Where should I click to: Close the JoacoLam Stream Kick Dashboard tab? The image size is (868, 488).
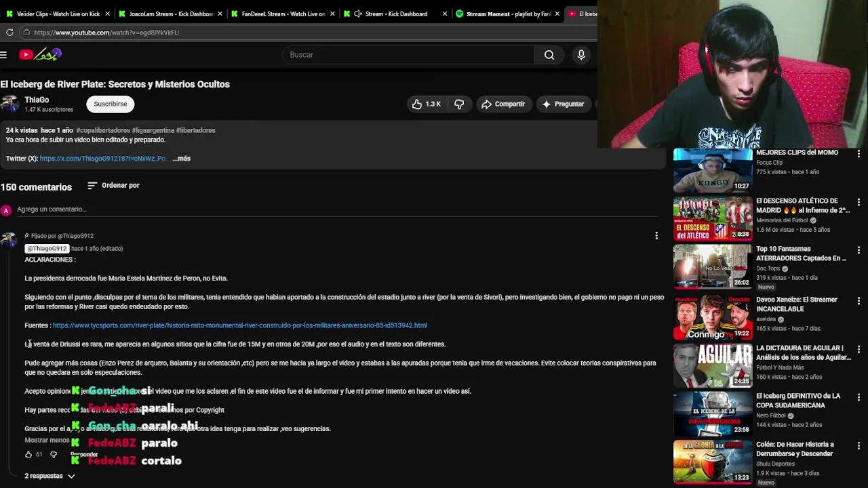click(x=220, y=14)
